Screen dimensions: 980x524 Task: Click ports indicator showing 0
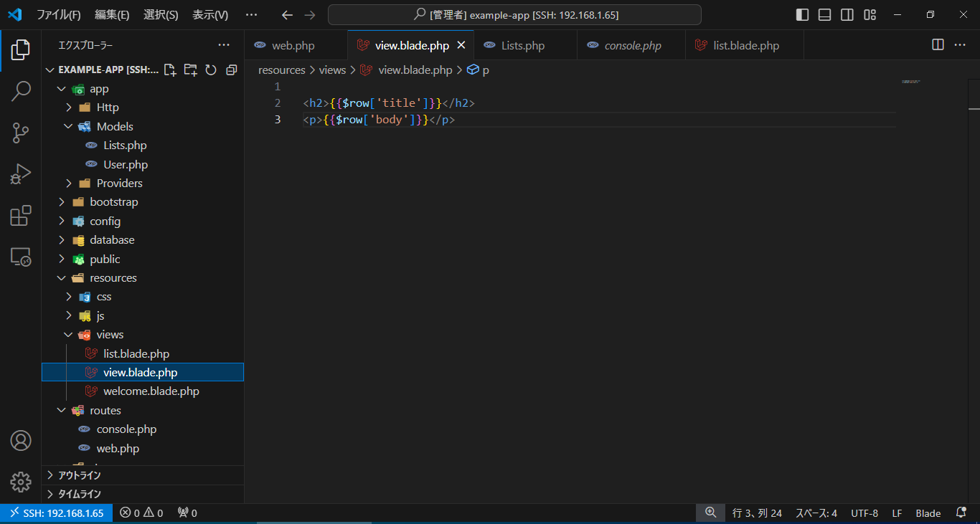tap(187, 513)
